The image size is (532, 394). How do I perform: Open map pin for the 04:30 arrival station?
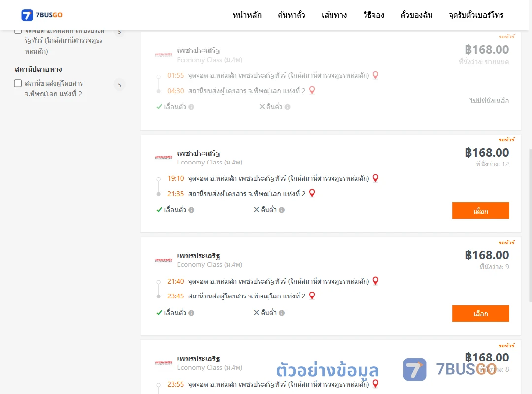click(x=312, y=90)
